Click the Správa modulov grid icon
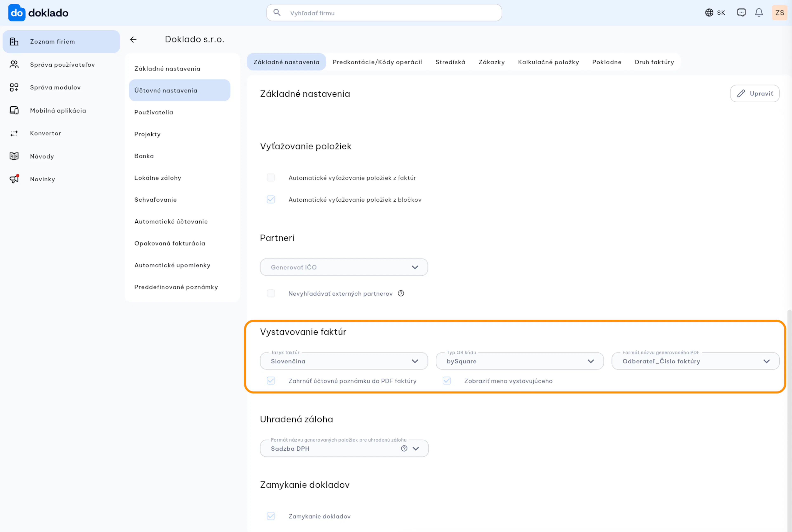 [x=14, y=87]
